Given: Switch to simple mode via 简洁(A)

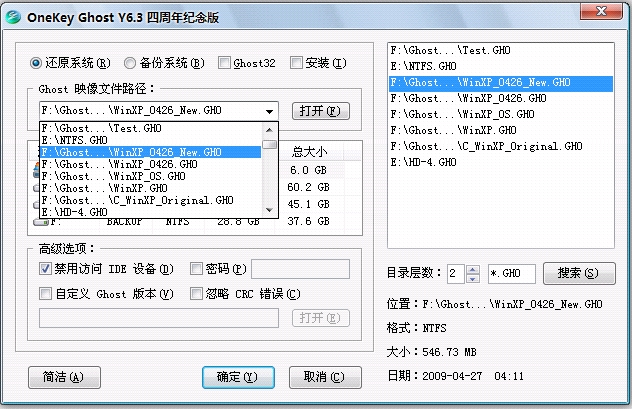Looking at the screenshot, I should 64,377.
